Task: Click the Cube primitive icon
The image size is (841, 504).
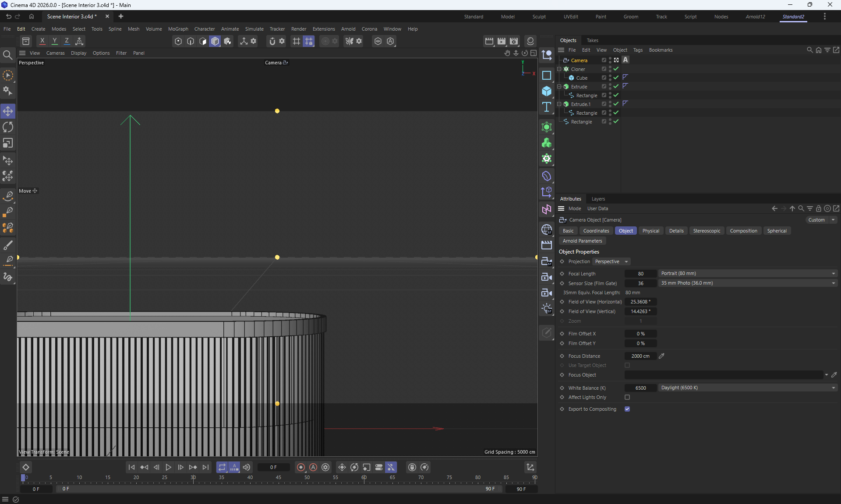Action: [x=547, y=91]
